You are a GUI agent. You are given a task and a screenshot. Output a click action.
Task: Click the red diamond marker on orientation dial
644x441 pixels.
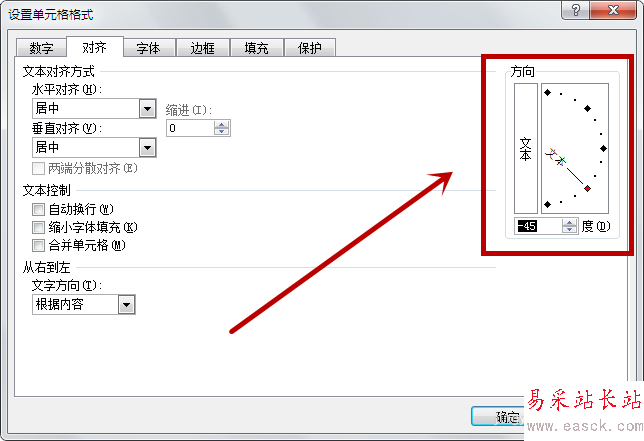point(587,188)
